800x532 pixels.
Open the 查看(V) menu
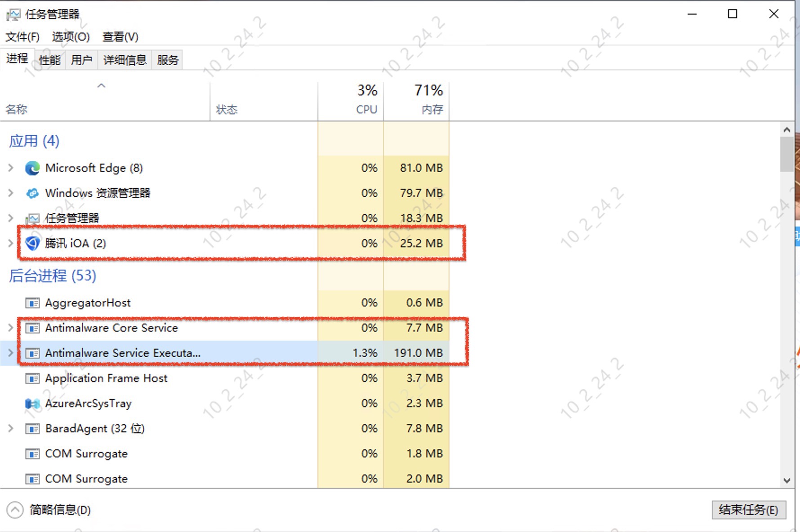click(120, 37)
